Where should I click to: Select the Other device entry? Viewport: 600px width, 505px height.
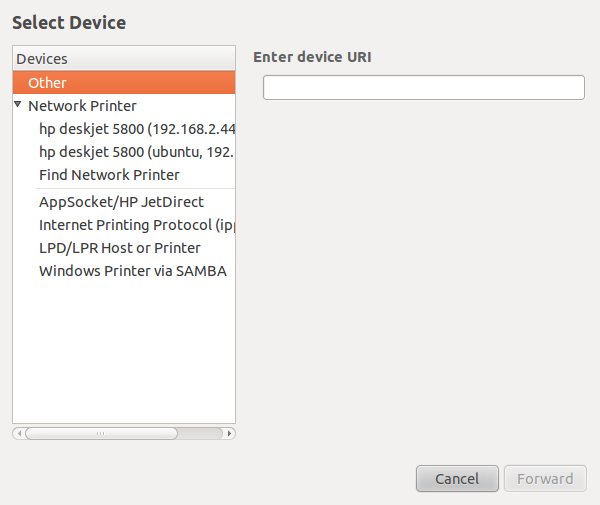click(x=47, y=83)
